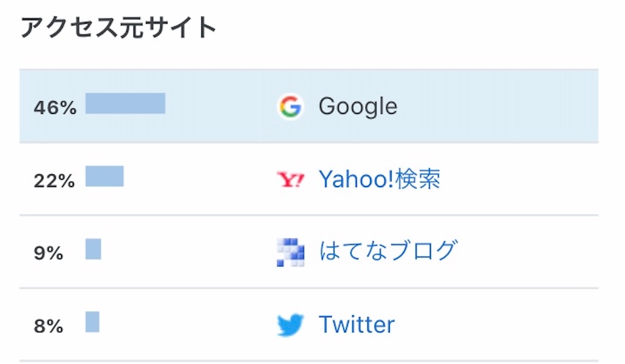
Task: Select the Twitter row background
Action: click(309, 324)
